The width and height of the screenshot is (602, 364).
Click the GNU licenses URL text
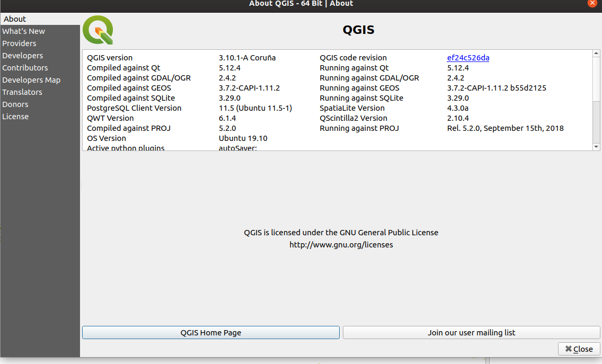click(x=341, y=245)
